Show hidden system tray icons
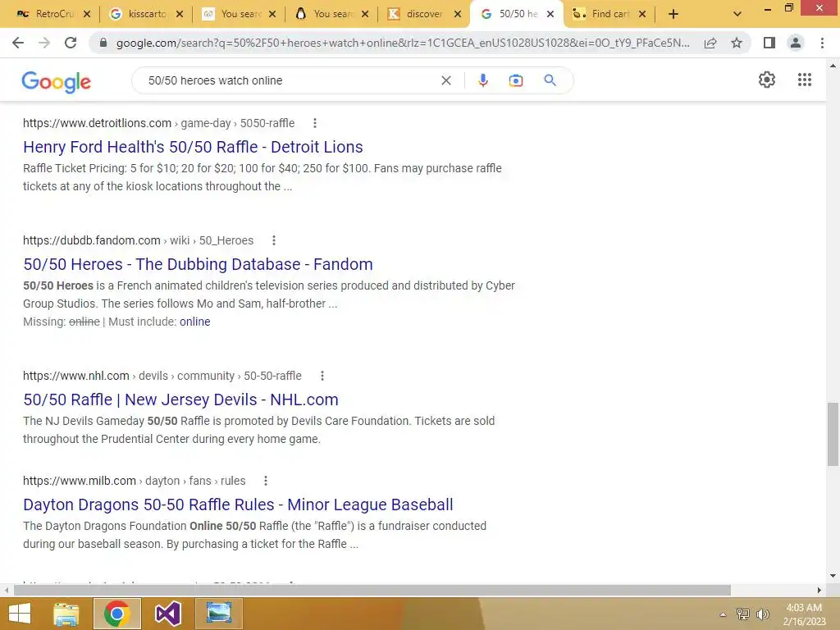The height and width of the screenshot is (630, 840). coord(723,614)
